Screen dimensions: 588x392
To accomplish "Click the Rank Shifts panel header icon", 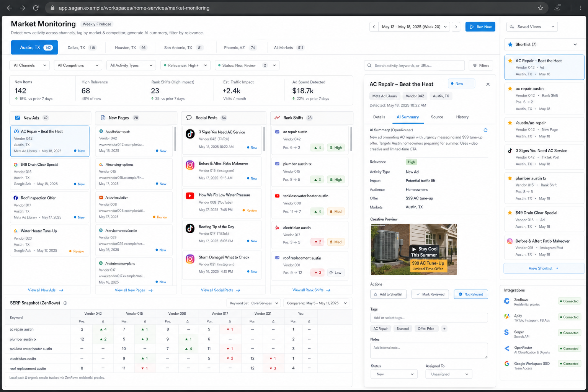I will pos(277,118).
